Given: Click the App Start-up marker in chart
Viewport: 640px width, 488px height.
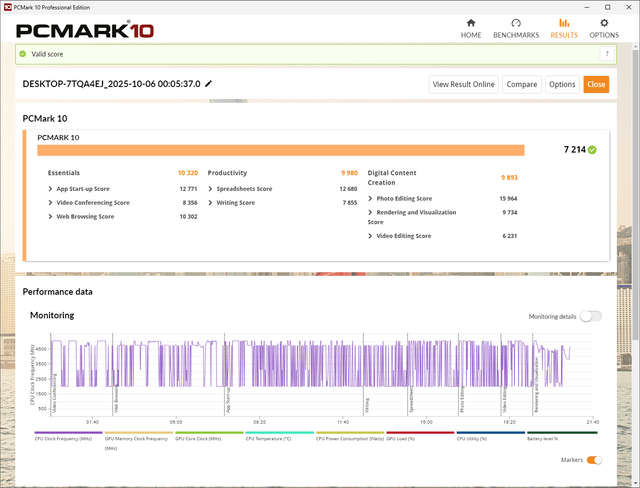Looking at the screenshot, I should pos(228,400).
